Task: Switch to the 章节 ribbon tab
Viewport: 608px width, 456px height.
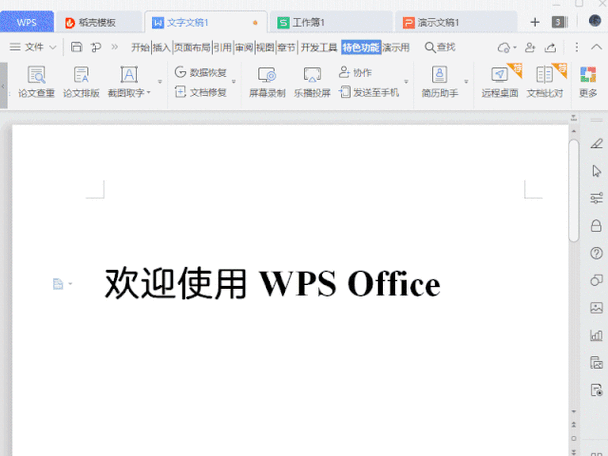Action: tap(287, 48)
